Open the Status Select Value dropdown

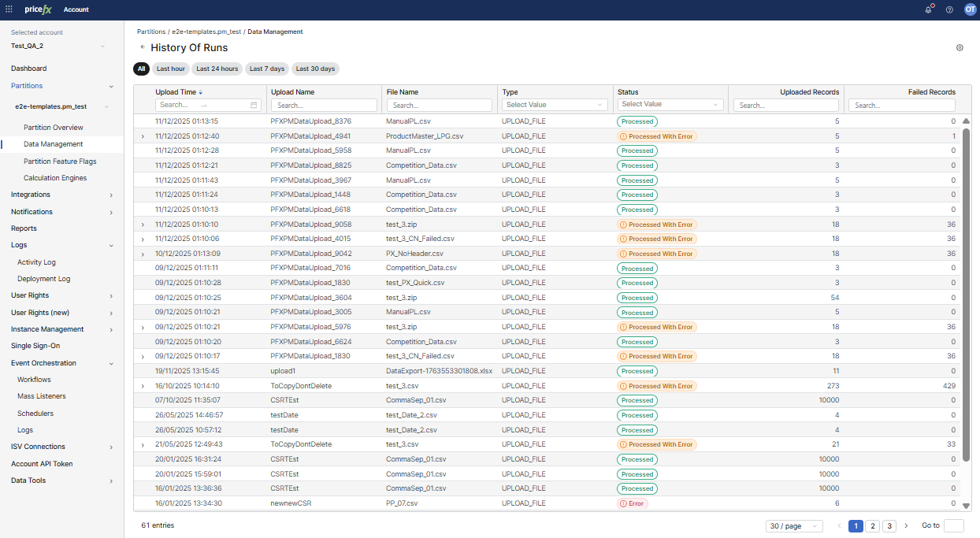[x=670, y=104]
